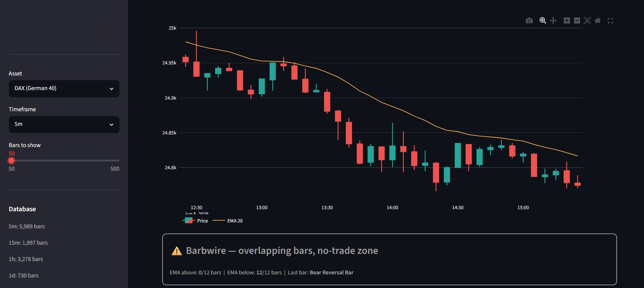This screenshot has height=288, width=644.
Task: Click the 13:30 x-axis time label
Action: 327,207
